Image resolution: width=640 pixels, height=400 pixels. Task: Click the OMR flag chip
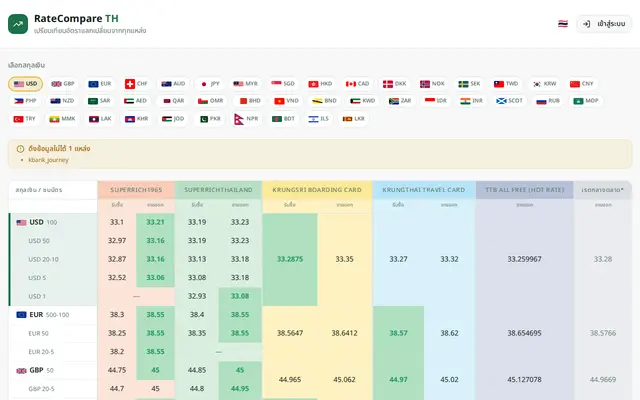(210, 101)
